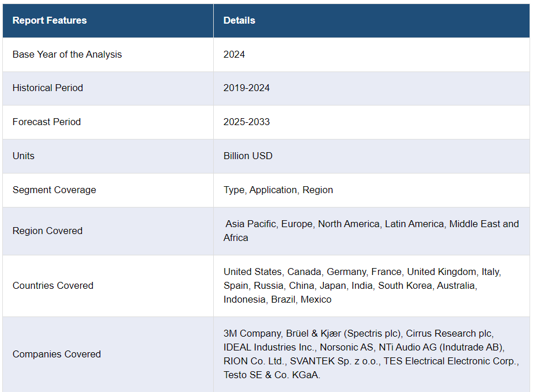Select the Base Year of the Analysis cell

click(x=67, y=54)
